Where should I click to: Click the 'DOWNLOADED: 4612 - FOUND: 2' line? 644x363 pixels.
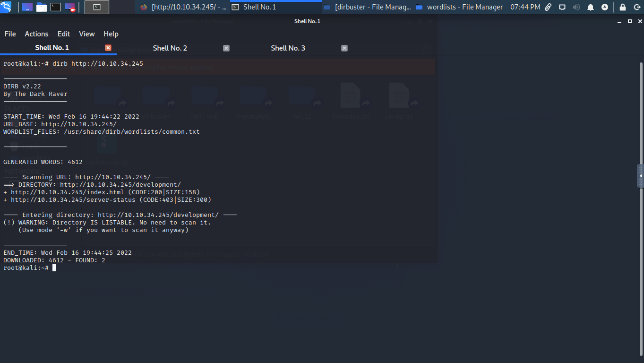(x=54, y=260)
